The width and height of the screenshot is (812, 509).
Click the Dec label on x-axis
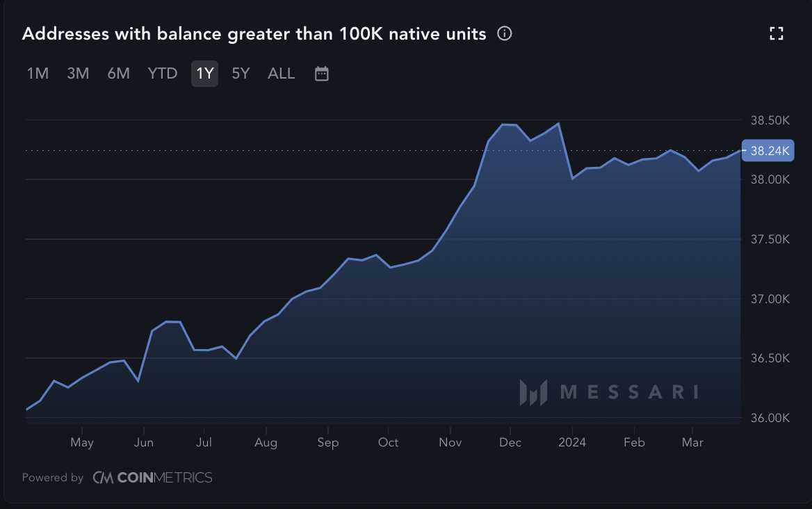click(510, 442)
